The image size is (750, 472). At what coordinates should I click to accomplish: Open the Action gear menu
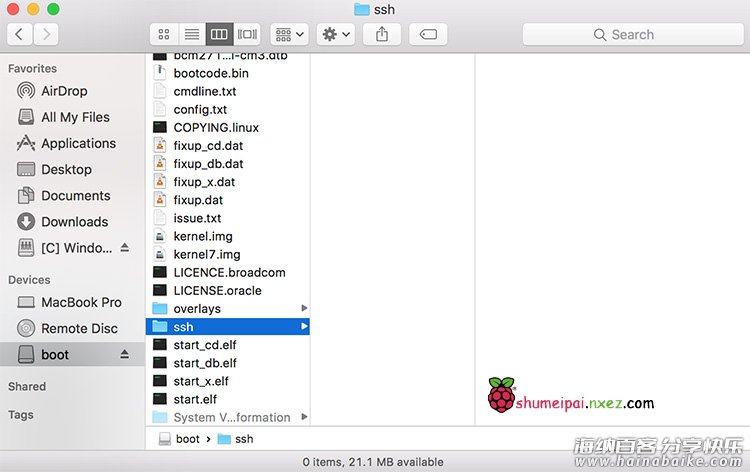tap(334, 34)
